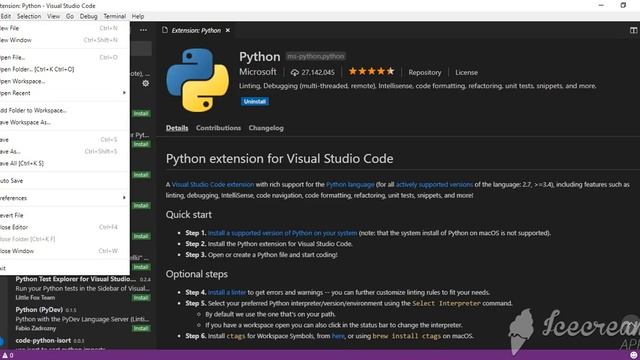640x360 pixels.
Task: Open the Debug menu
Action: tap(89, 16)
